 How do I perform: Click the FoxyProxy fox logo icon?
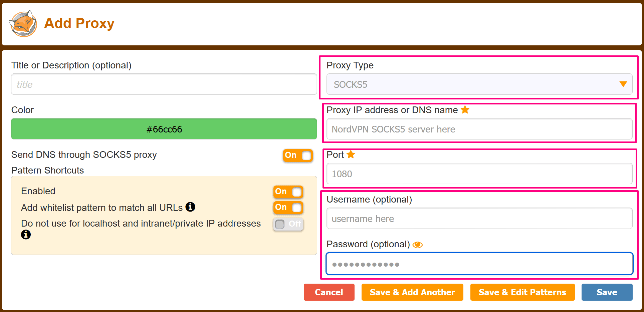23,23
